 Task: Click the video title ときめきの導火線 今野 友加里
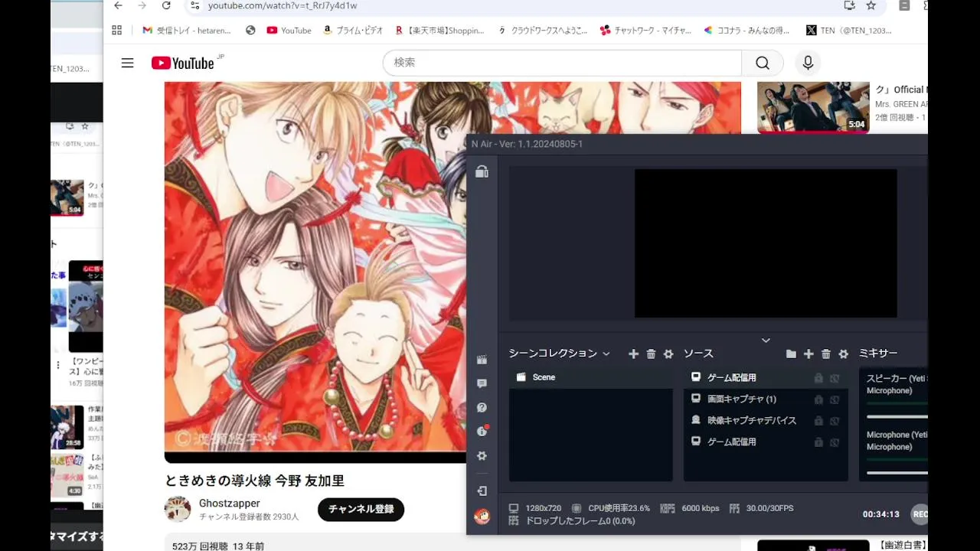pos(255,481)
